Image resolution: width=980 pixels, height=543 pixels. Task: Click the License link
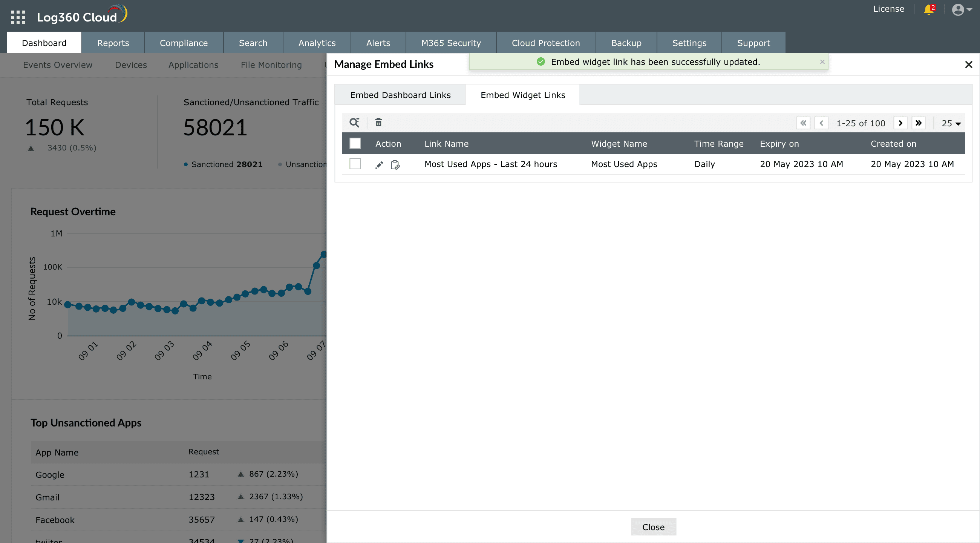click(888, 9)
